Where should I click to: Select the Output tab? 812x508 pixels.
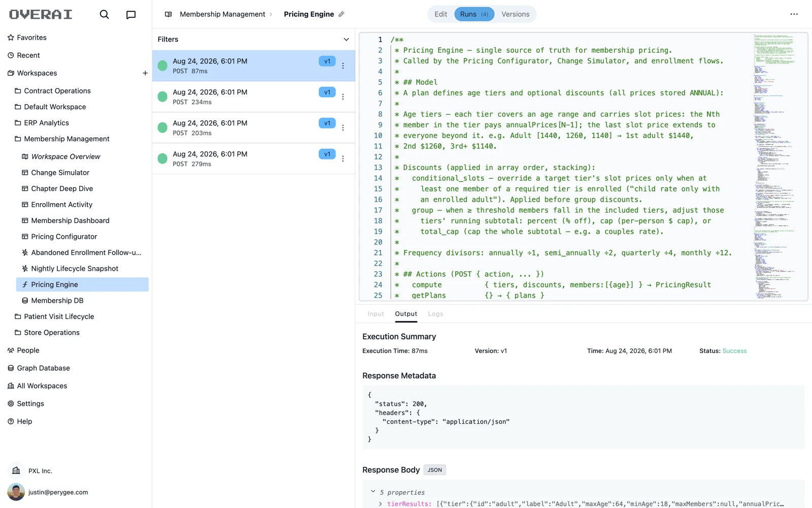point(406,314)
